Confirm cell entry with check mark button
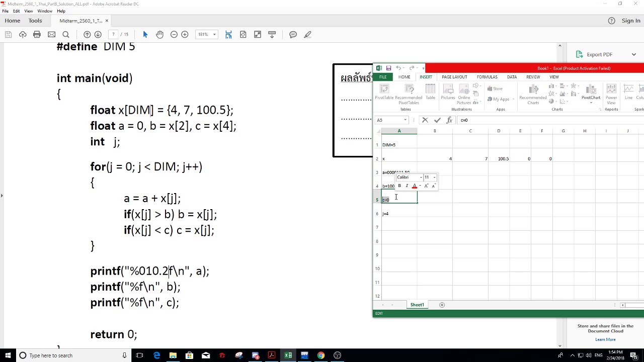Viewport: 644px width, 362px height. click(437, 120)
